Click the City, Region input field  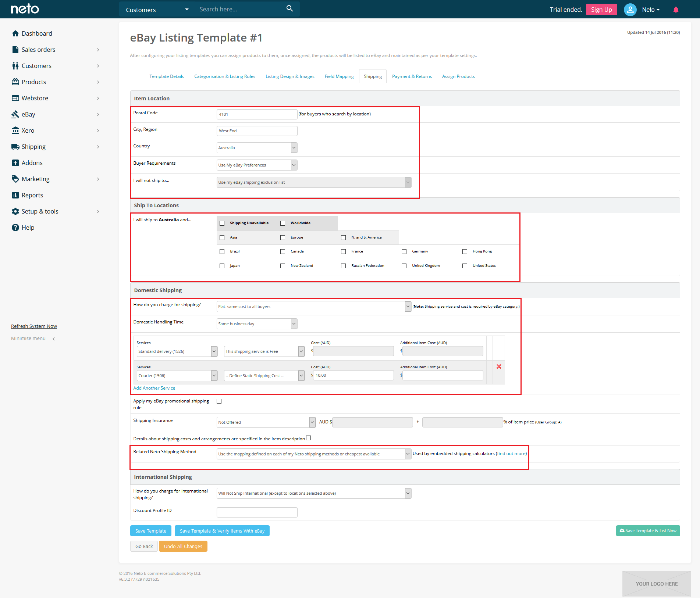(257, 131)
